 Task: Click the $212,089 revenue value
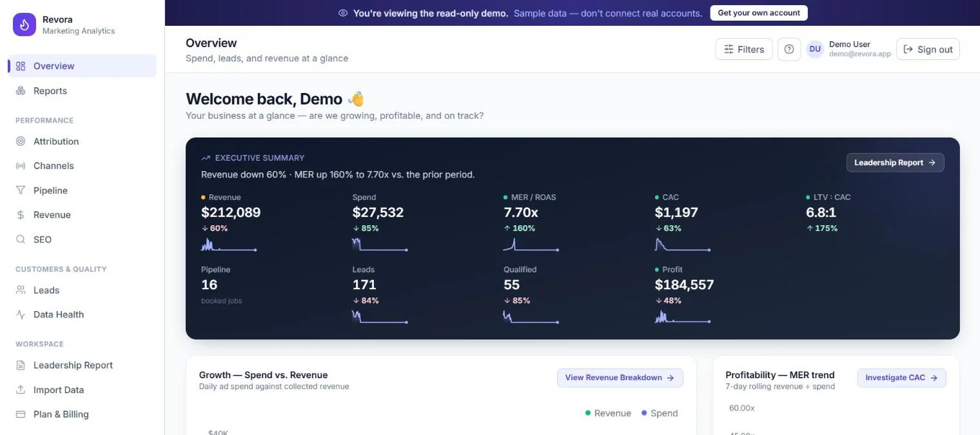[231, 212]
